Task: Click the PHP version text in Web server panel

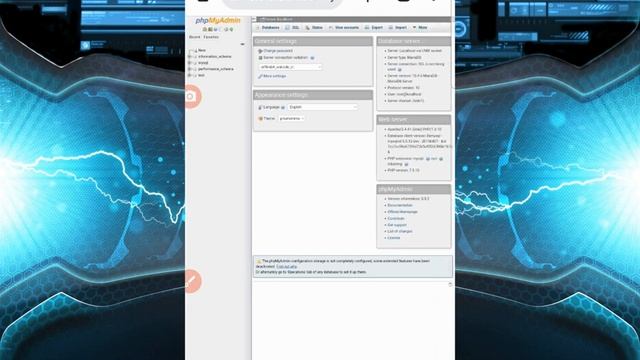Action: tap(403, 170)
